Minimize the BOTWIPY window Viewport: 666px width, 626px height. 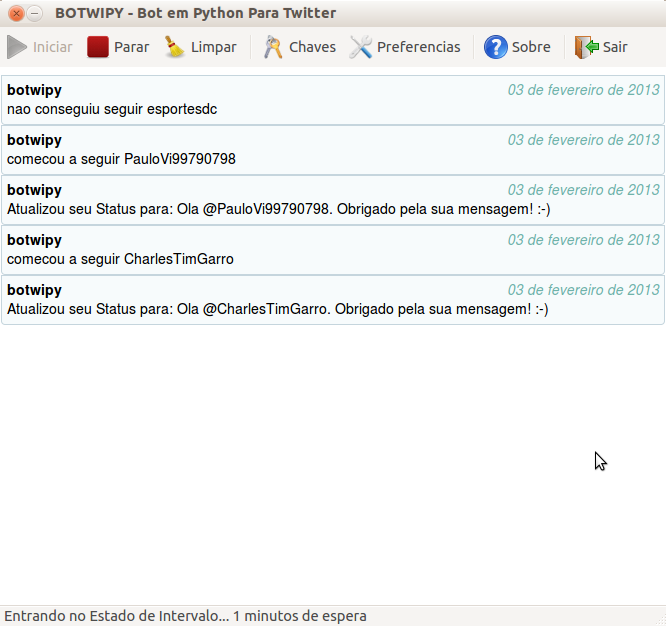(35, 14)
